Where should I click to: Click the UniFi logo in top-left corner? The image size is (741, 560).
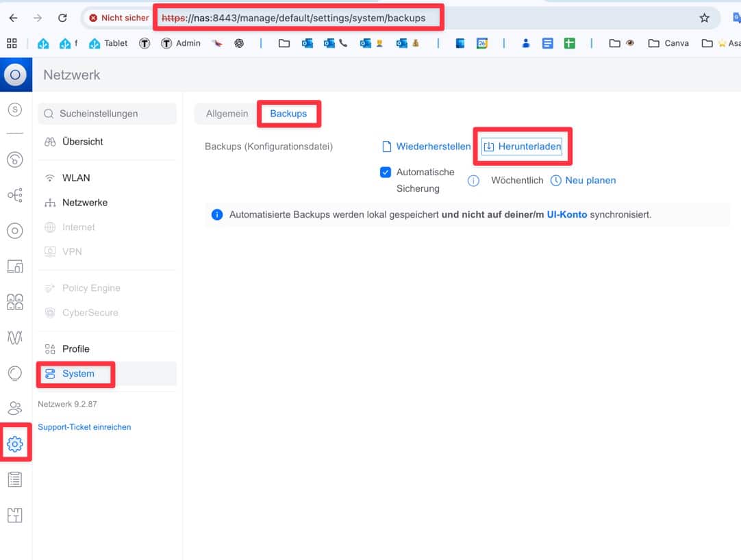(15, 75)
